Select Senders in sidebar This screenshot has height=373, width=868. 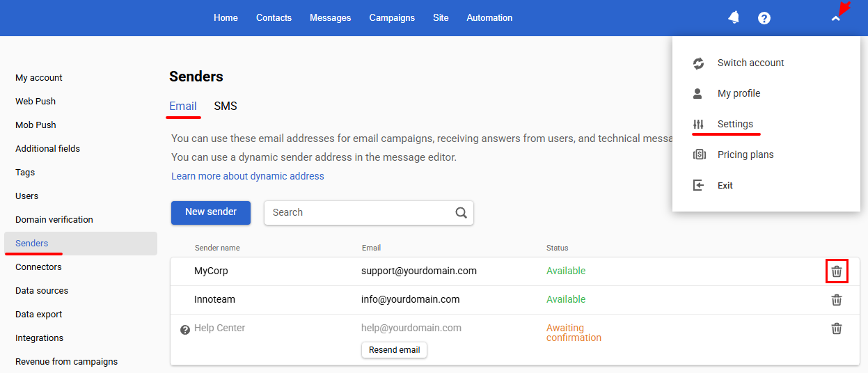point(81,244)
